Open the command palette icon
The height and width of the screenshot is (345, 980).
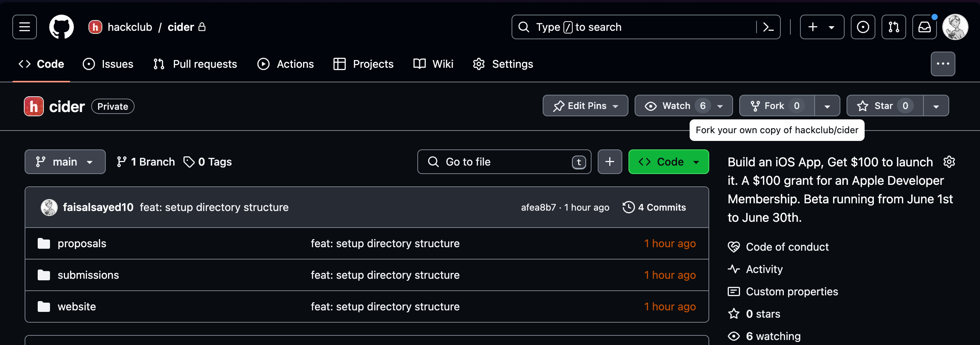768,27
